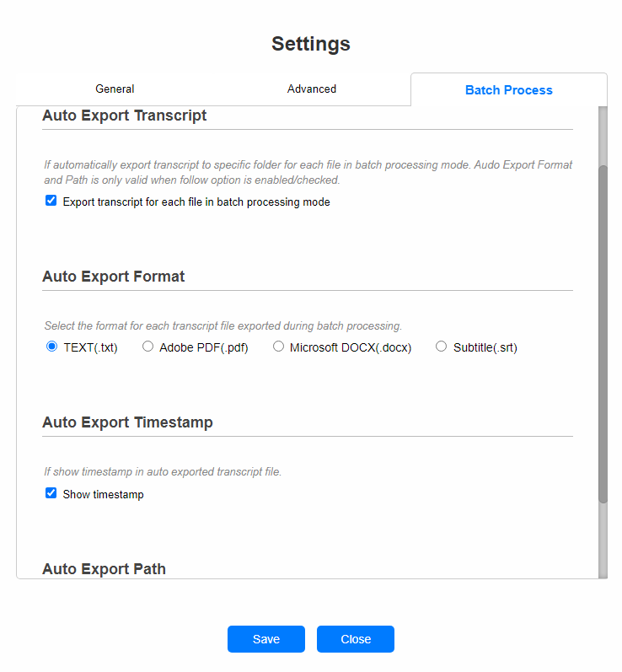Pick Microsoft DOCX(.docx) as export format
The height and width of the screenshot is (672, 622).
(x=279, y=347)
